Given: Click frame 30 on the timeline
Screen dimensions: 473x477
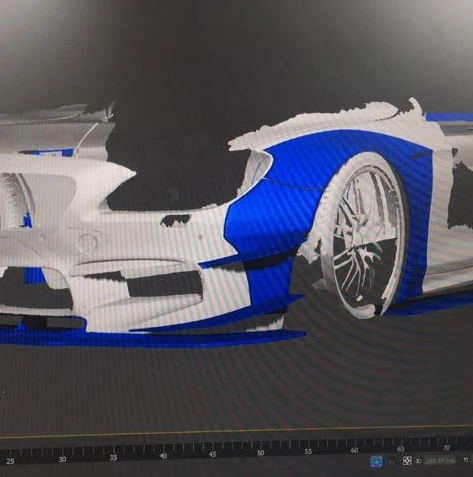Looking at the screenshot, I should click(62, 460).
